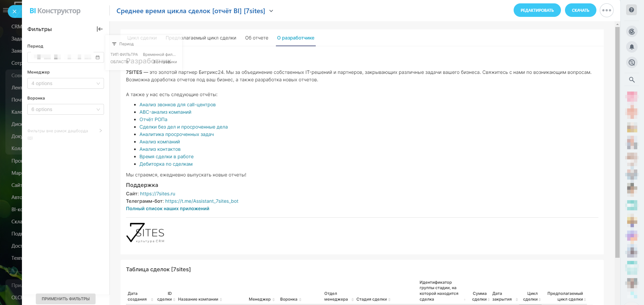644x305 pixels.
Task: Open the notifications bell icon
Action: [x=632, y=47]
